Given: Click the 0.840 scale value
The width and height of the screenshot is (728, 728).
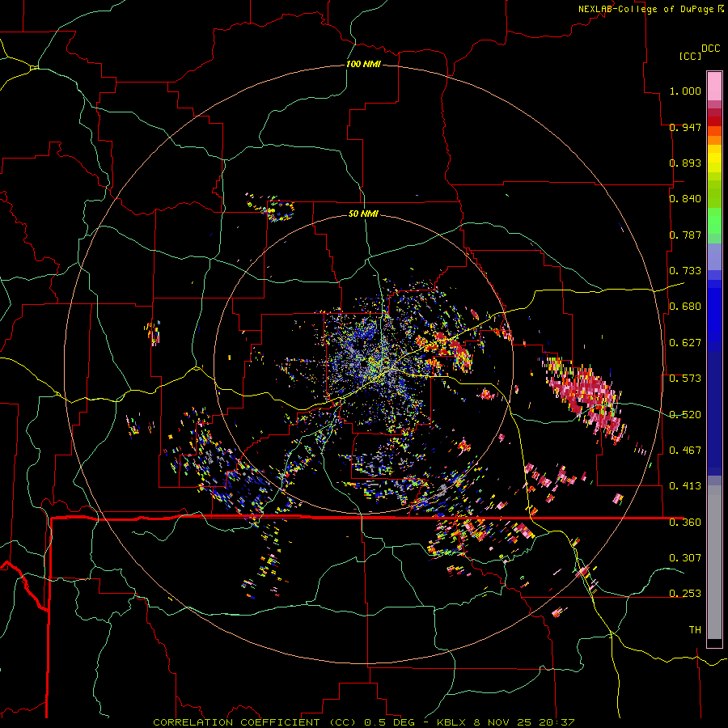Looking at the screenshot, I should pos(685,199).
